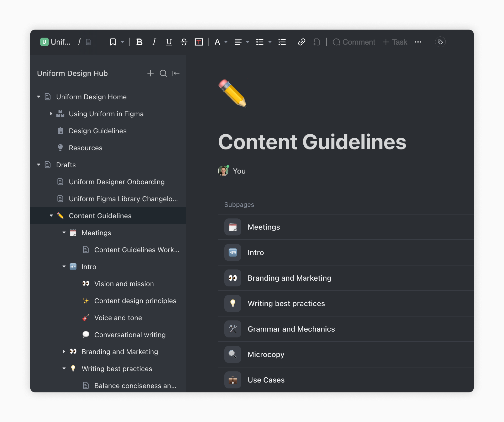Click the search icon in sidebar
Viewport: 504px width, 422px height.
(163, 73)
